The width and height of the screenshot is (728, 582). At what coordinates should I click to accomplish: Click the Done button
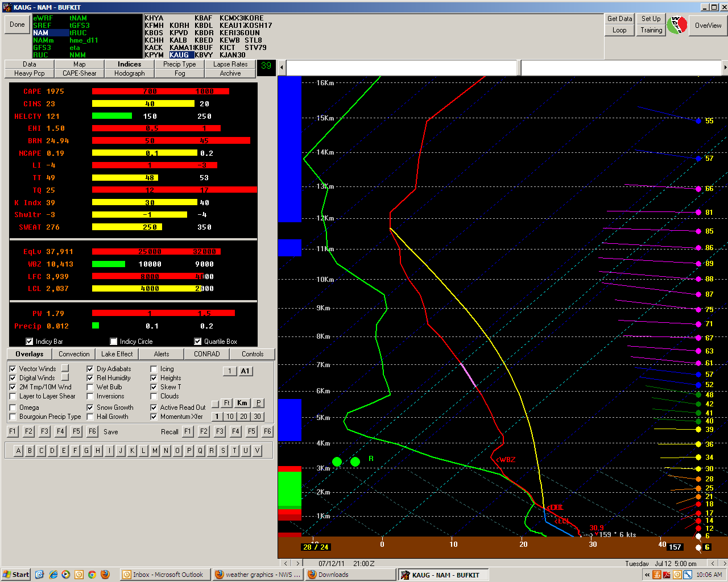(x=18, y=24)
